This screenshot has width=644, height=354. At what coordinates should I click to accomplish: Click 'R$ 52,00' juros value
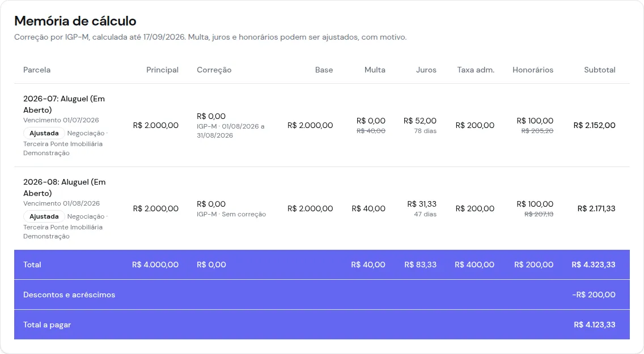[x=420, y=121]
